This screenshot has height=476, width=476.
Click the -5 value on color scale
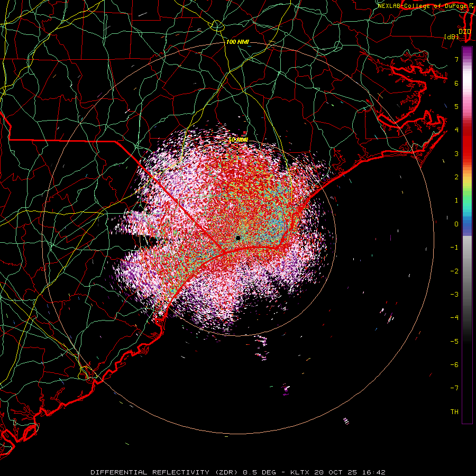(454, 342)
